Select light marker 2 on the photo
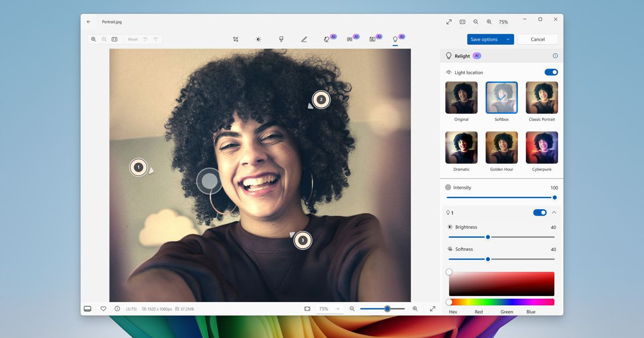 pyautogui.click(x=321, y=99)
